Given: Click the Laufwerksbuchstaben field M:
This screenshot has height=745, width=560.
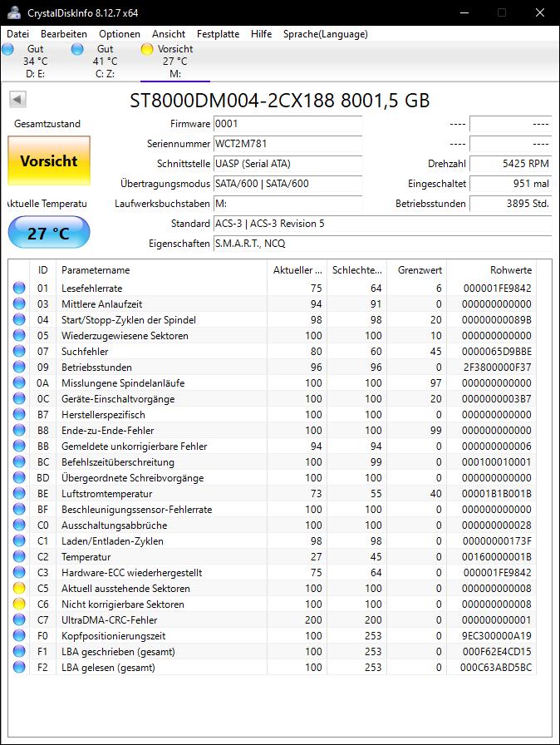Looking at the screenshot, I should 287,204.
